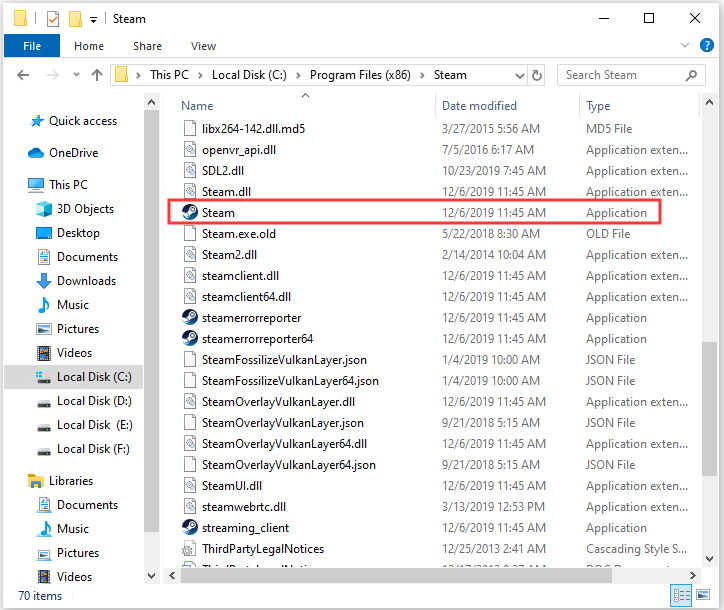724x610 pixels.
Task: Sort files by Date modified column header
Action: click(x=479, y=106)
